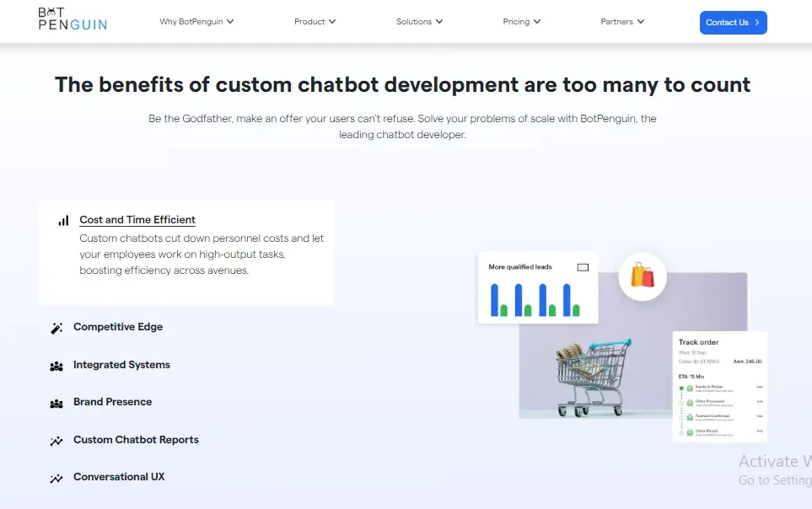Viewport: 812px width, 509px height.
Task: Click the bar chart icon beside Cost and Time Efficient
Action: [x=63, y=221]
